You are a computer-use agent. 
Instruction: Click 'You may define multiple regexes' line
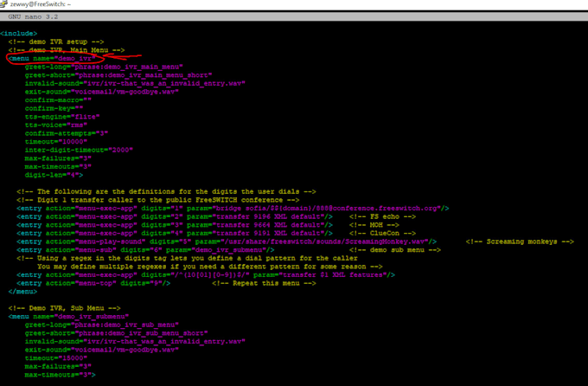(x=210, y=267)
